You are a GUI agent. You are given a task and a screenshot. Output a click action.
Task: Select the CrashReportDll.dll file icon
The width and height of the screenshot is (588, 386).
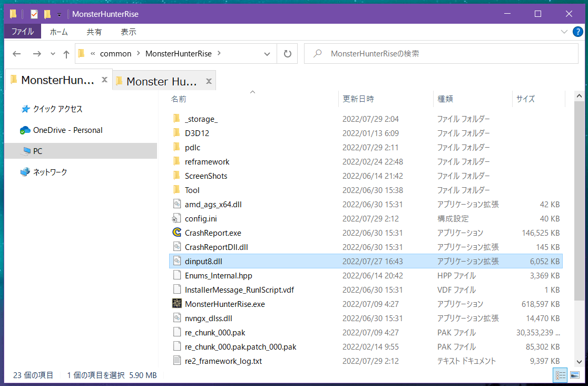pyautogui.click(x=177, y=247)
